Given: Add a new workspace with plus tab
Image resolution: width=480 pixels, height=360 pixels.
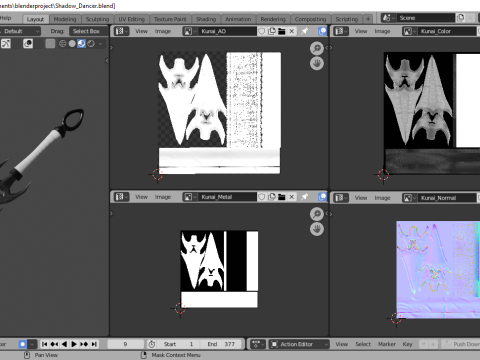Looking at the screenshot, I should pos(368,19).
